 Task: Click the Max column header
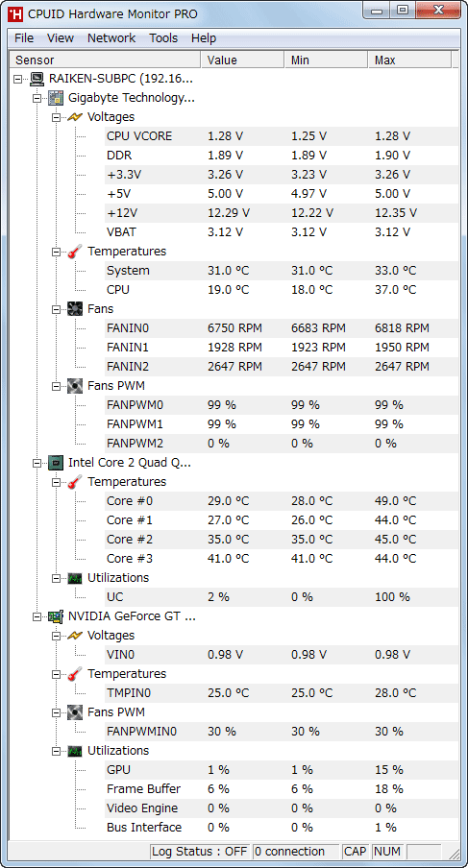tap(409, 60)
